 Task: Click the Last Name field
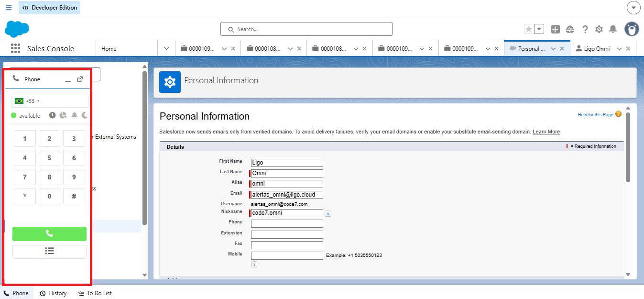(x=287, y=173)
